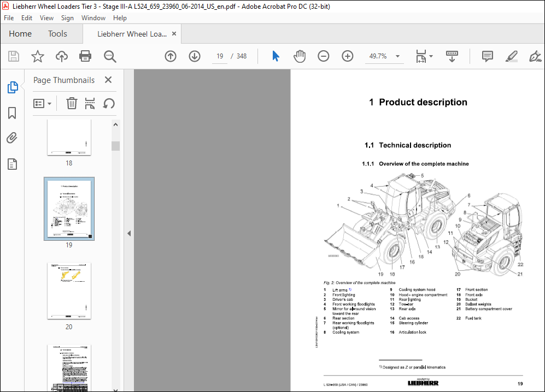
Task: Click the '1 Product description' heading
Action: (418, 102)
